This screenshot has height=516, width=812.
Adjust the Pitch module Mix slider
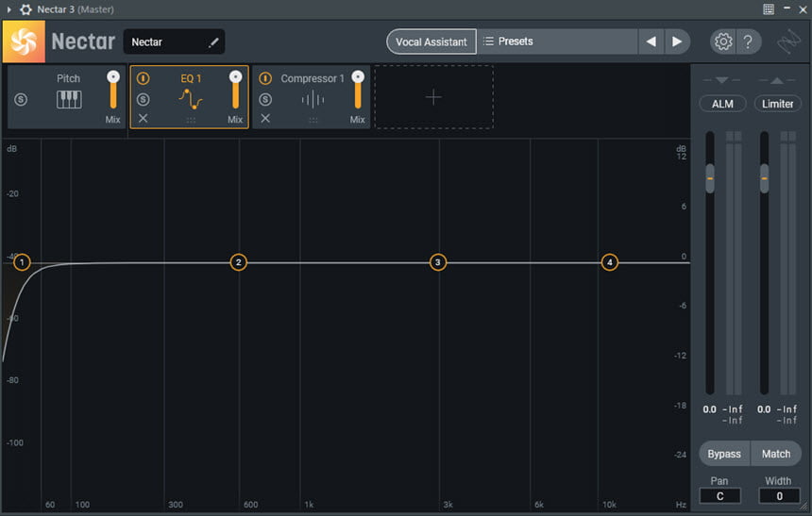pos(113,90)
